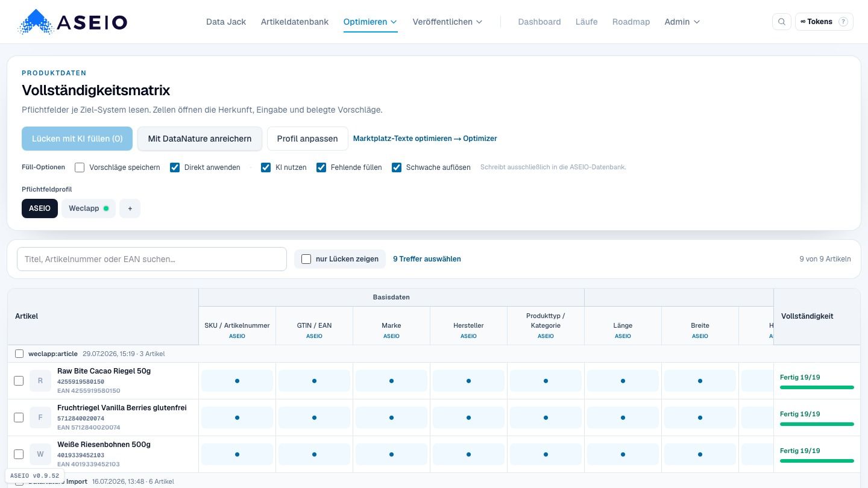Go to the Artikeldatenbank tab
This screenshot has height=488, width=868.
[295, 22]
